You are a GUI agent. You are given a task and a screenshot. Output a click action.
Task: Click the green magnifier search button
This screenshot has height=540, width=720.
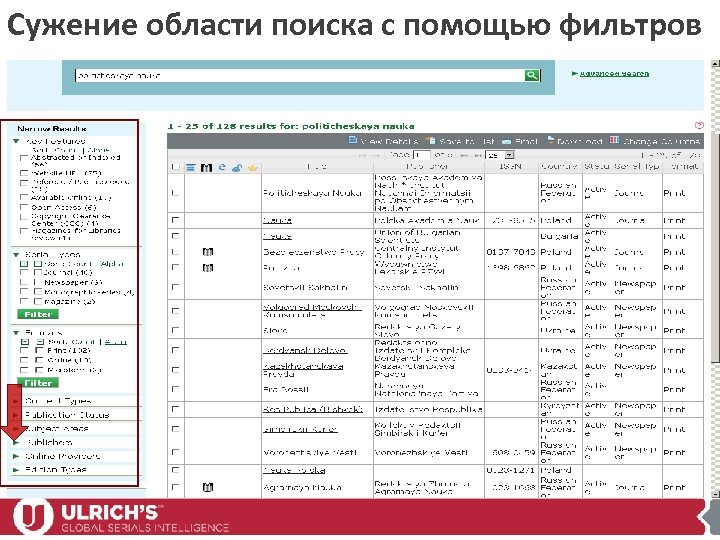pos(532,75)
